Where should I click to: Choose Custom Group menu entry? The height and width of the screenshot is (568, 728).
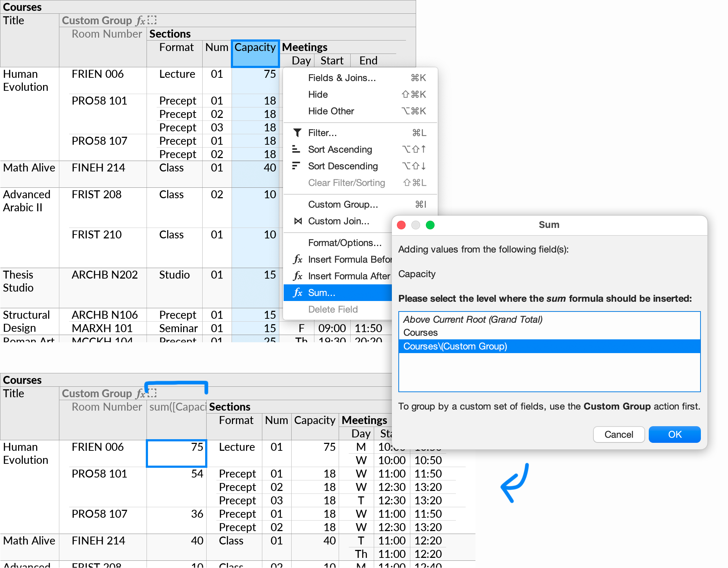[343, 204]
